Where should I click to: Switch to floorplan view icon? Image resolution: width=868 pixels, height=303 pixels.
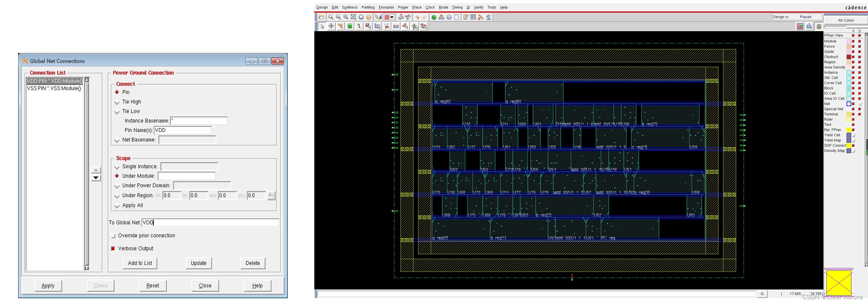[800, 26]
